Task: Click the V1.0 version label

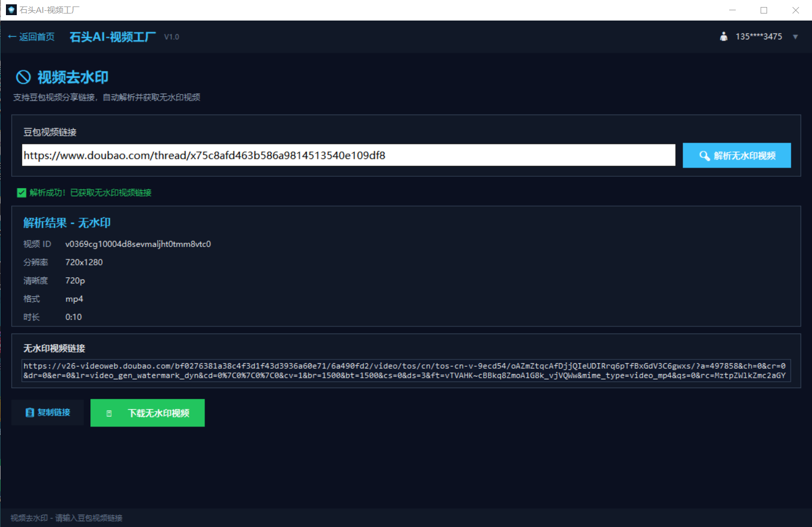Action: coord(171,37)
